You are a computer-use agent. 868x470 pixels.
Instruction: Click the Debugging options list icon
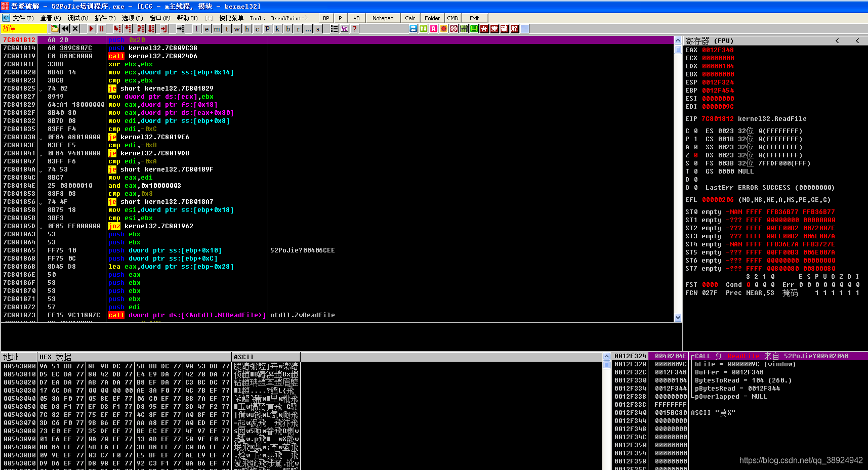coord(335,29)
